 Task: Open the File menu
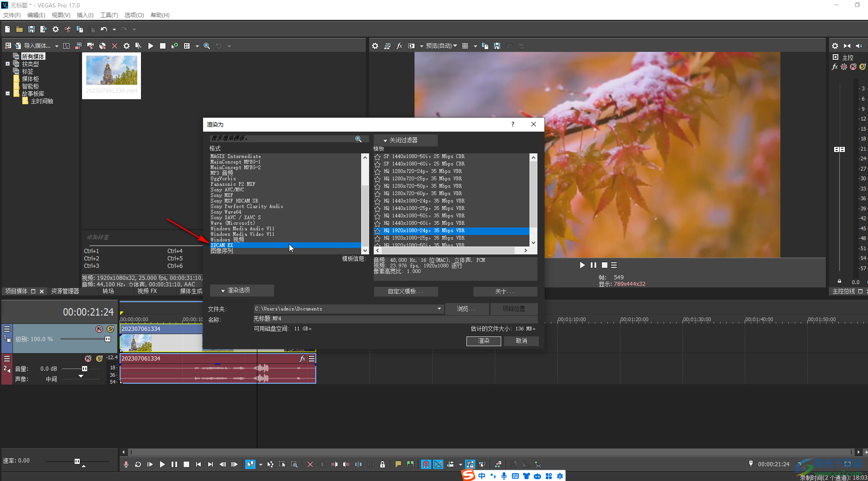click(x=12, y=15)
